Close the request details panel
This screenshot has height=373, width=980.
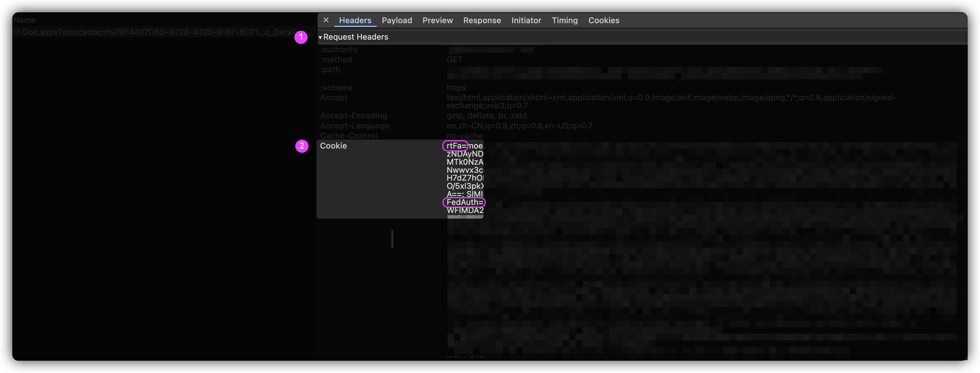326,20
